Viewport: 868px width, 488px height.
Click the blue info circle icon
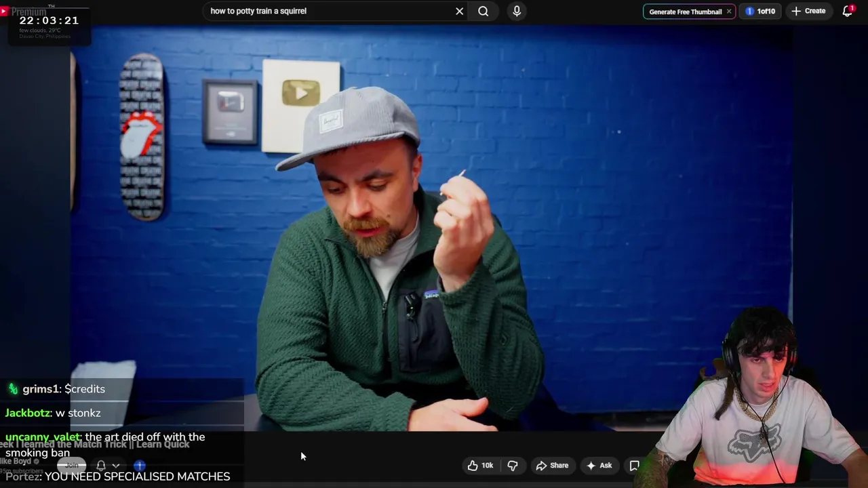tap(140, 466)
